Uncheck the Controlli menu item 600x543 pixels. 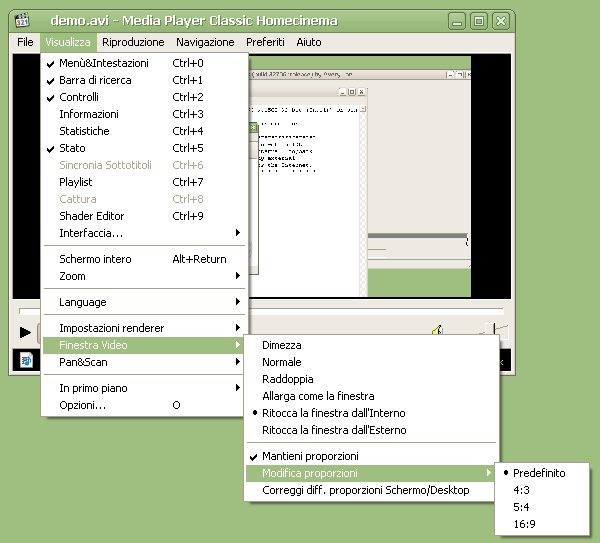tap(79, 97)
